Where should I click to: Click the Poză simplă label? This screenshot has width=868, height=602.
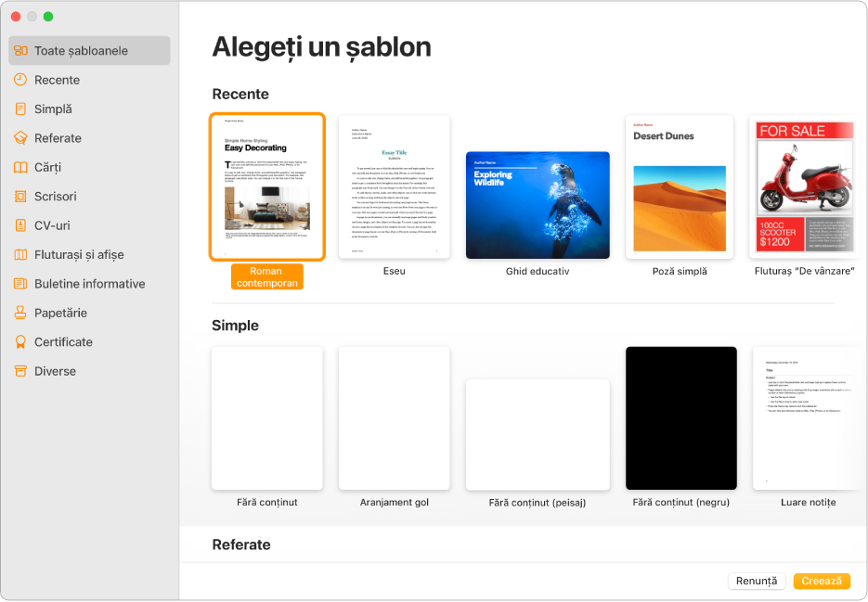[680, 271]
